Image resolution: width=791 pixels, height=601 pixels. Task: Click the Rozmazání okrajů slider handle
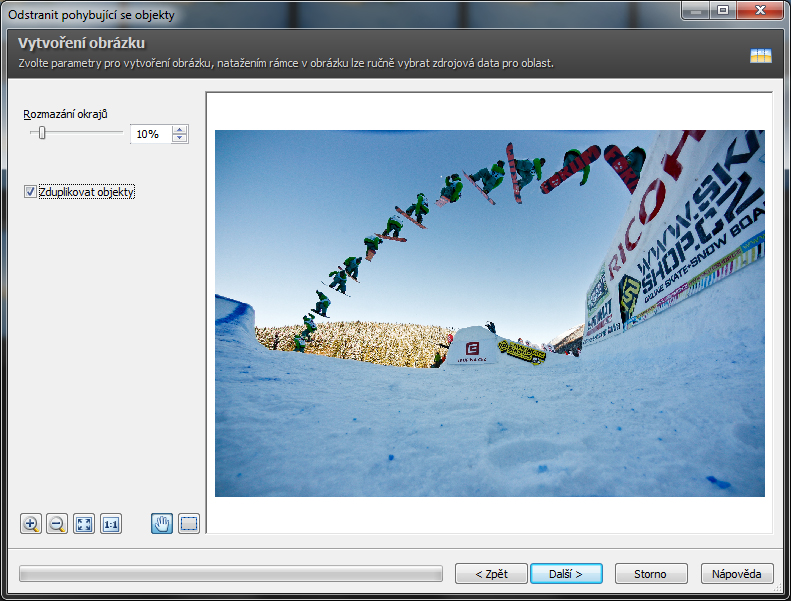point(42,133)
